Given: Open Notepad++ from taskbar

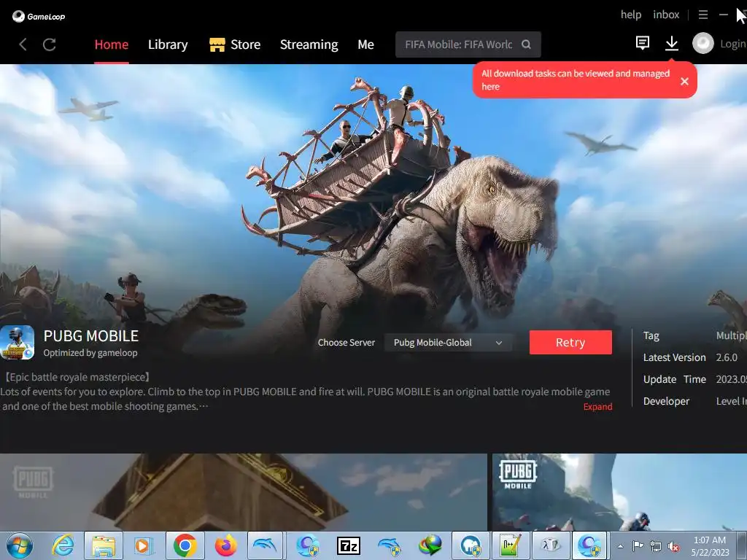Looking at the screenshot, I should [x=509, y=545].
